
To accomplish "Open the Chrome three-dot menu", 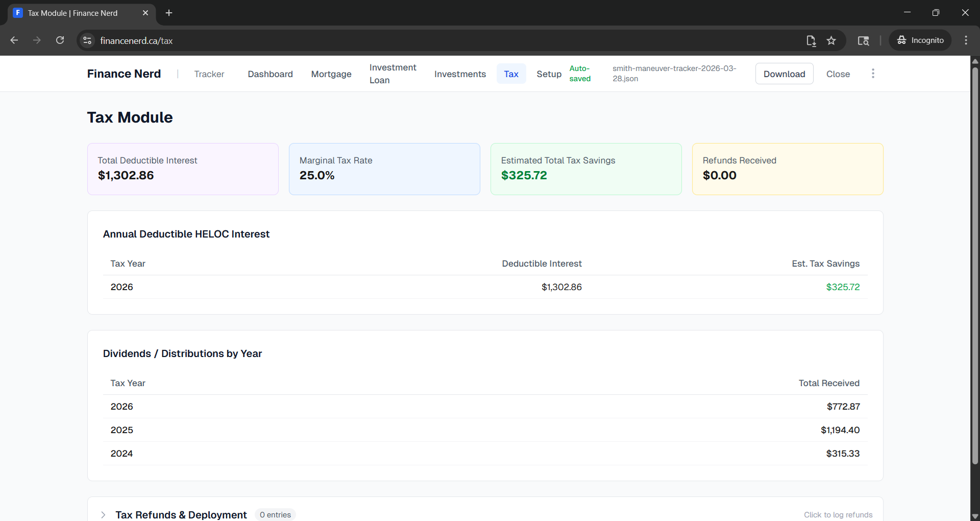I will tap(966, 40).
